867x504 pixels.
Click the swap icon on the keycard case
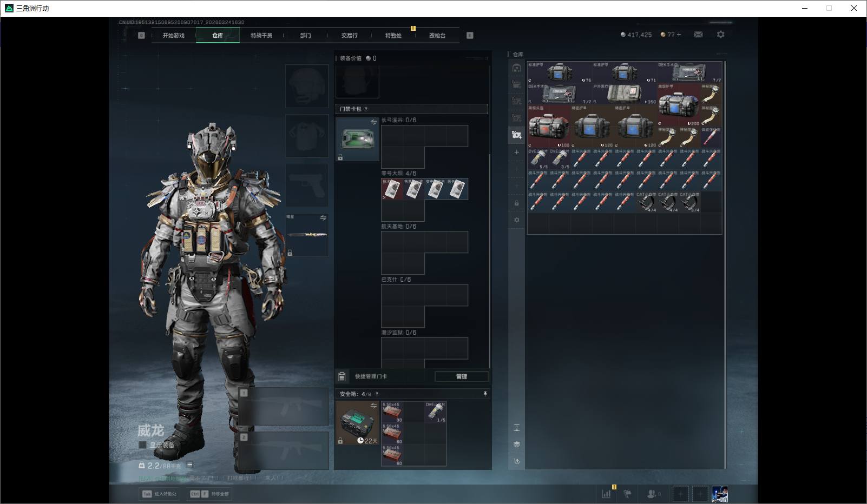point(373,122)
